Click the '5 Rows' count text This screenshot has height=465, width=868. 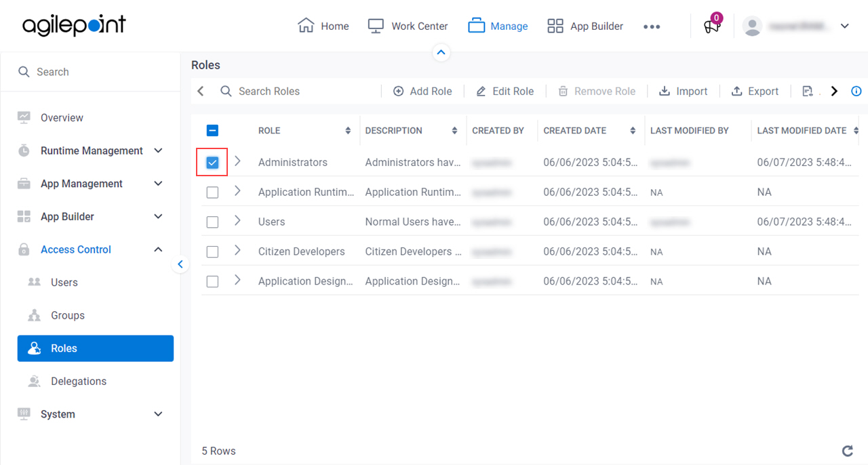pyautogui.click(x=219, y=451)
